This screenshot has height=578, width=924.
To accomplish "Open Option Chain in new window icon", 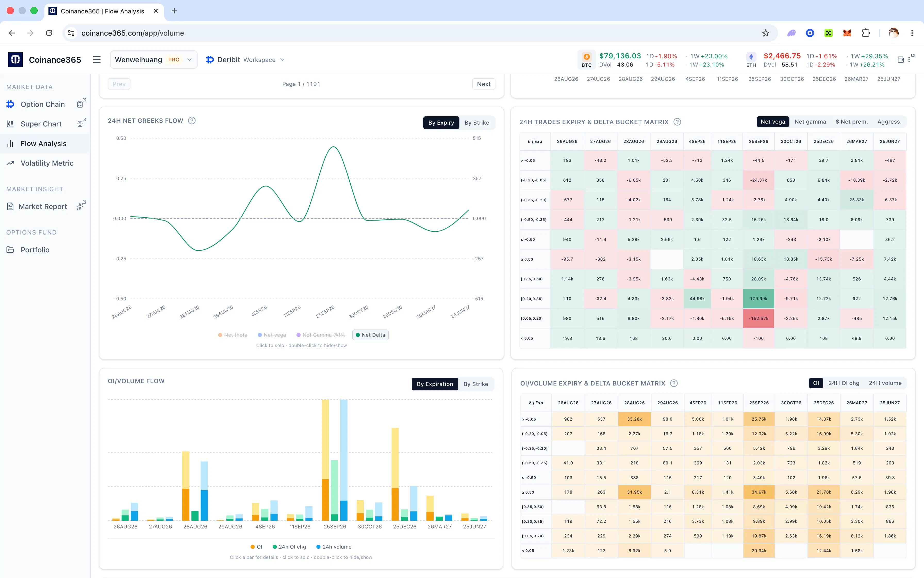I will (81, 103).
